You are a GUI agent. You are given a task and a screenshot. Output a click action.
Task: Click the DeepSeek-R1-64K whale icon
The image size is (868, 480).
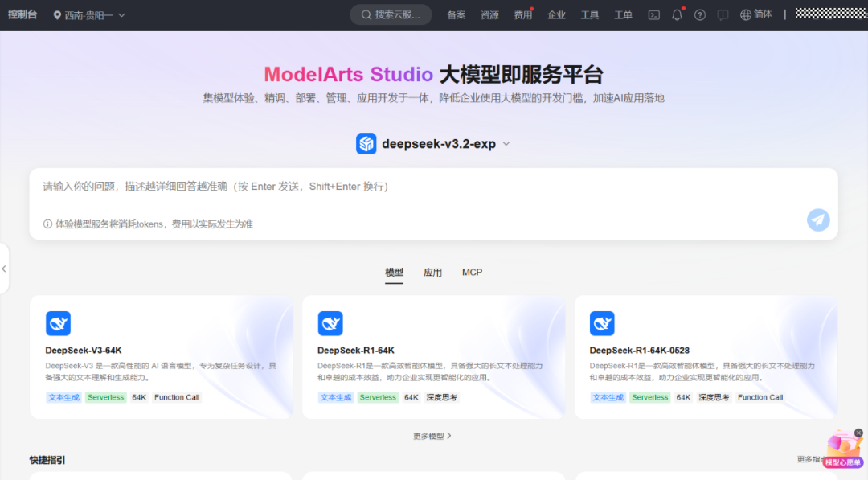[x=330, y=323]
